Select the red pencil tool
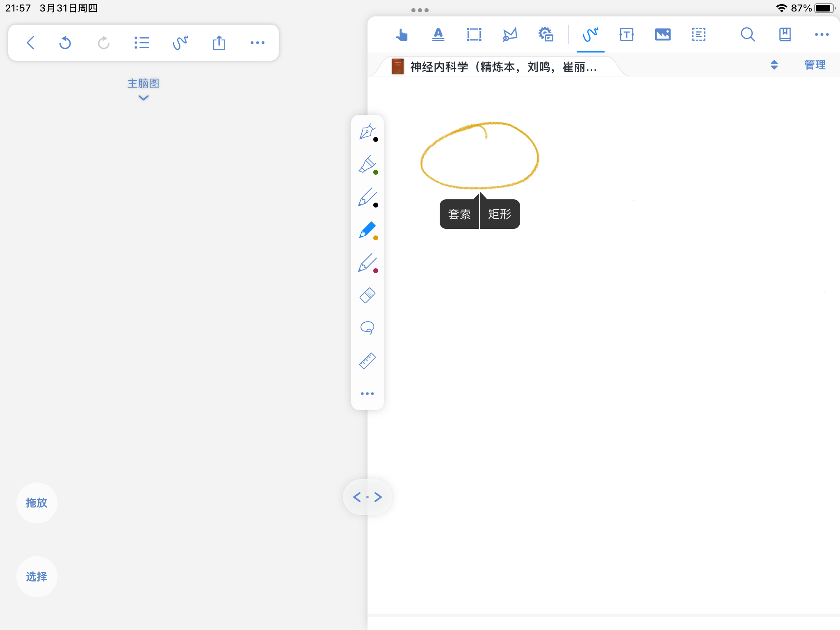 (x=367, y=263)
